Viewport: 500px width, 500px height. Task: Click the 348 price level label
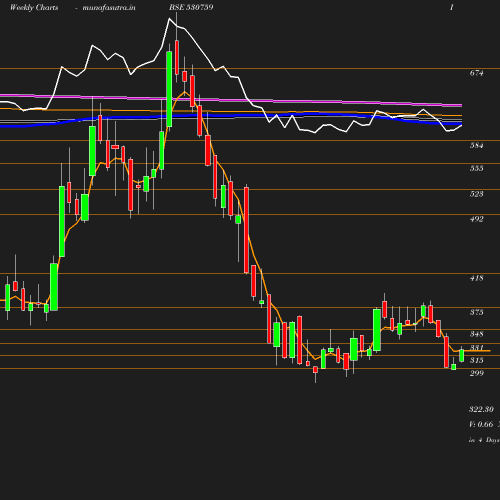(x=476, y=334)
